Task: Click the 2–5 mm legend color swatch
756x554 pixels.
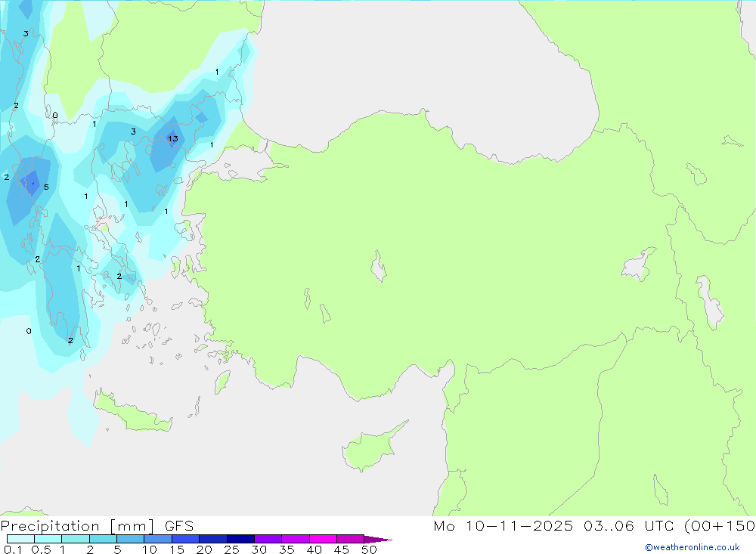Action: tap(103, 539)
